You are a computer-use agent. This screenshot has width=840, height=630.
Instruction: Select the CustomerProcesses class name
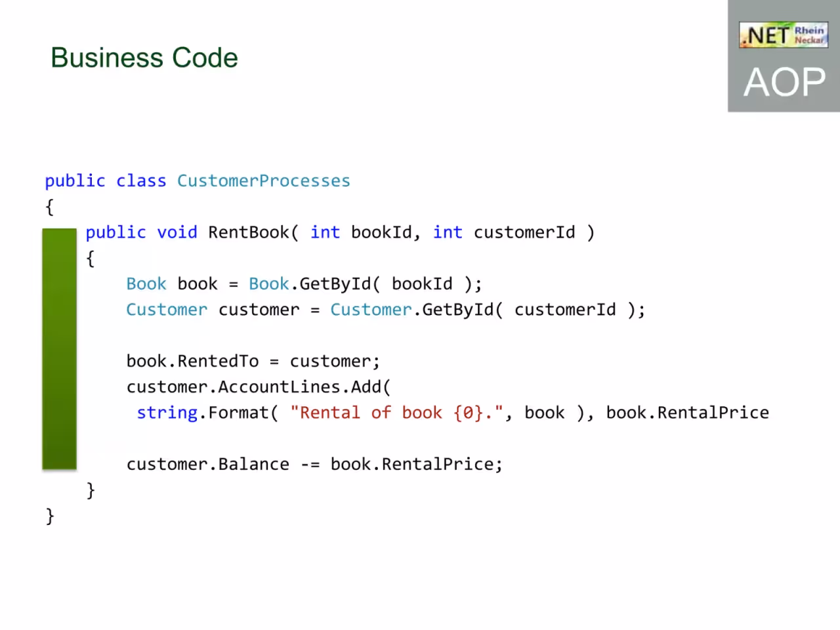pyautogui.click(x=264, y=181)
